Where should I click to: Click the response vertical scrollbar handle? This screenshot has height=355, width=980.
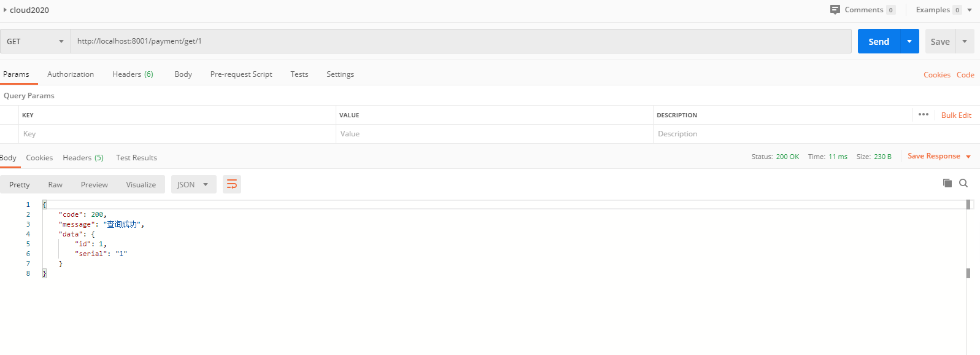click(x=968, y=205)
